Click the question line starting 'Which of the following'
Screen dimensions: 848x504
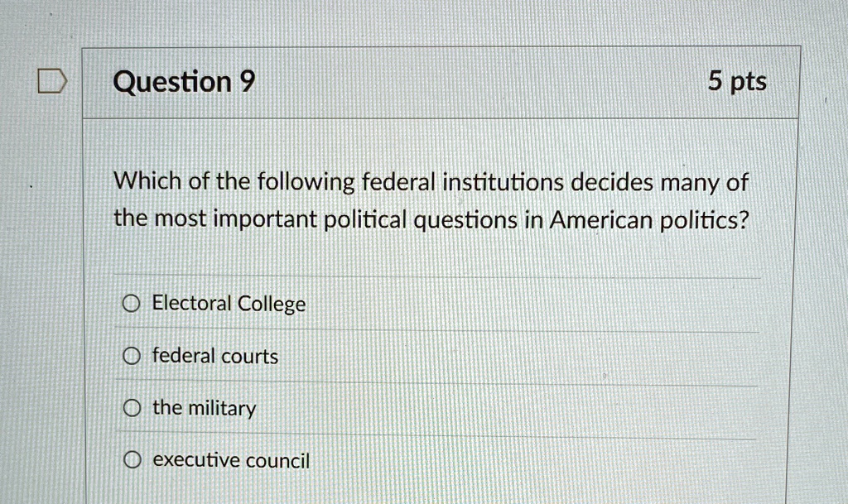(431, 183)
